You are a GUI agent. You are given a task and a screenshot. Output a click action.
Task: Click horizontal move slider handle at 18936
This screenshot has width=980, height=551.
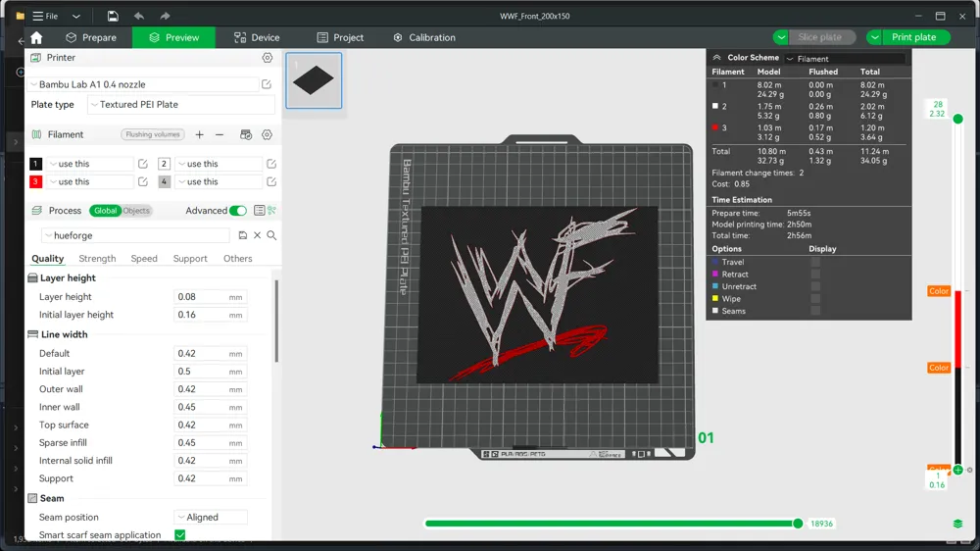tap(798, 524)
